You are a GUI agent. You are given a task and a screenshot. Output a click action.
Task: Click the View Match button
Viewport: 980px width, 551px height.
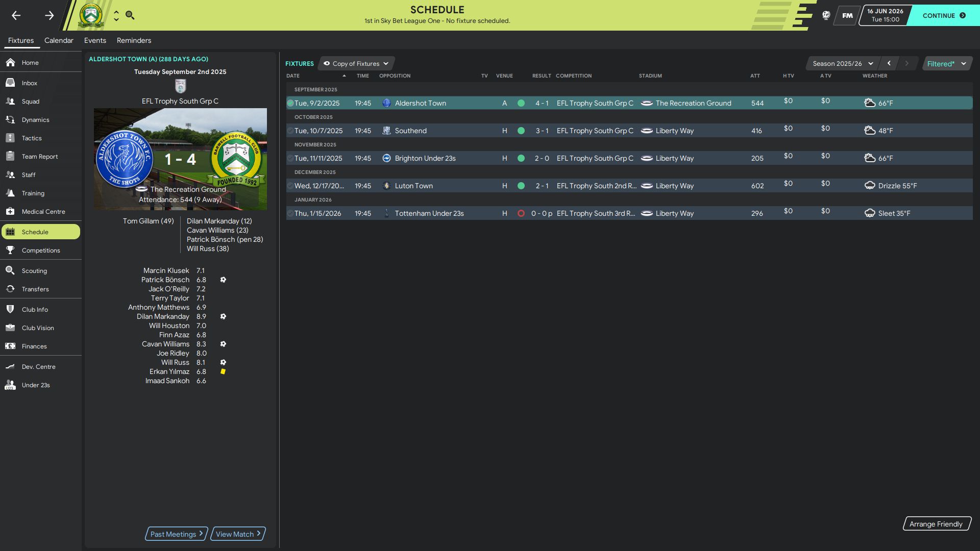tap(238, 534)
